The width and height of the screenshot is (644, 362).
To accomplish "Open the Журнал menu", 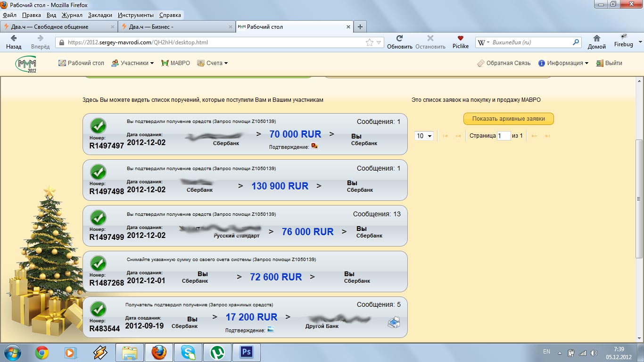I will point(72,15).
